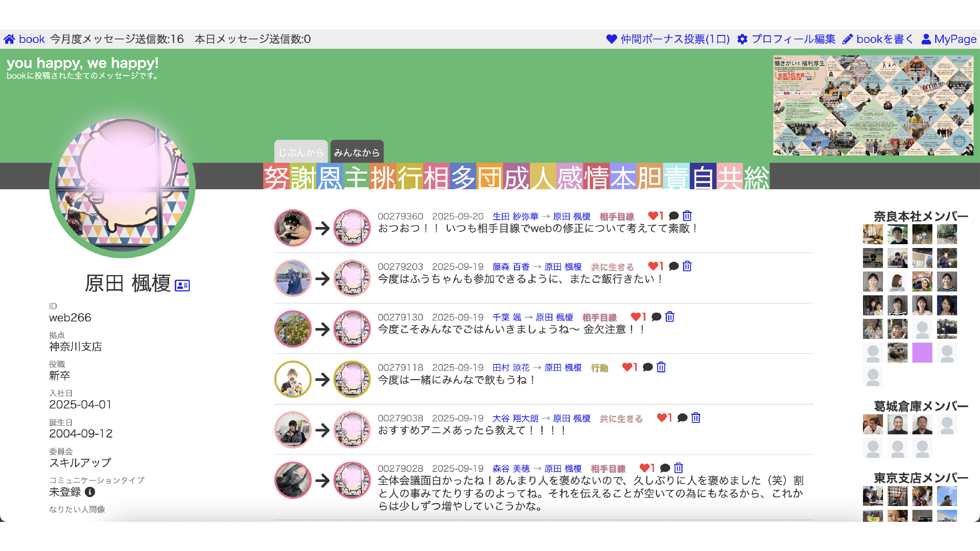
Task: Switch to the みんなから tab
Action: pos(357,153)
